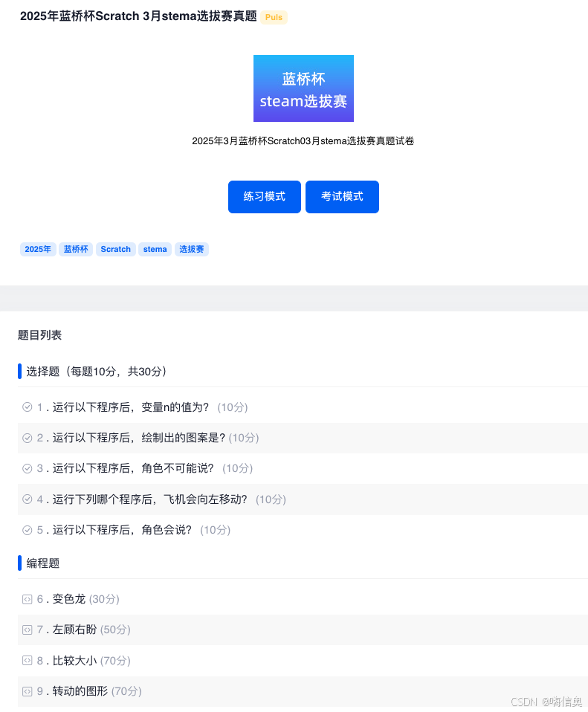Click the check-circle icon beside question 1
Viewport: 588px width, 712px height.
[28, 407]
